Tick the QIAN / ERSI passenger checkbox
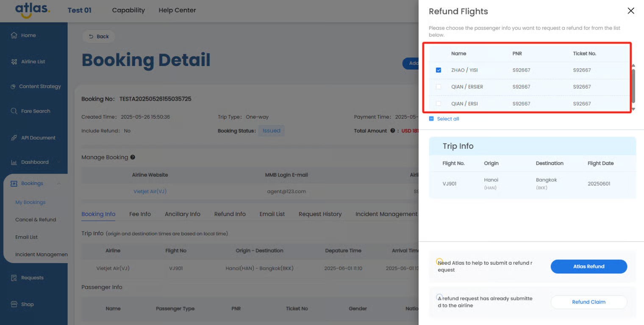The image size is (644, 325). pyautogui.click(x=439, y=103)
